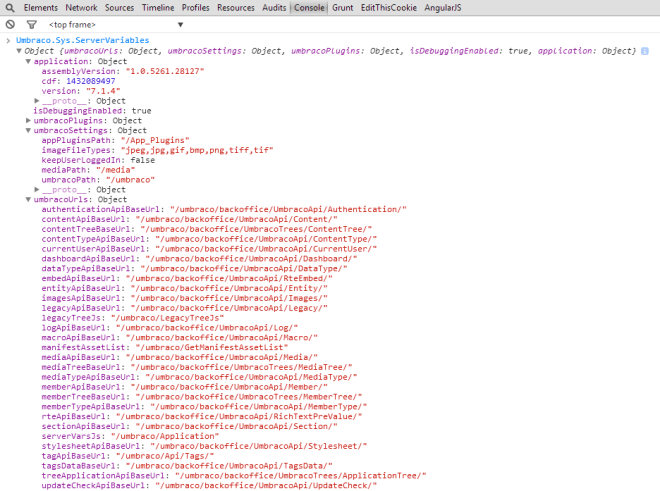Collapse the root Object summary row
Image resolution: width=660 pixels, height=491 pixels.
coord(19,51)
